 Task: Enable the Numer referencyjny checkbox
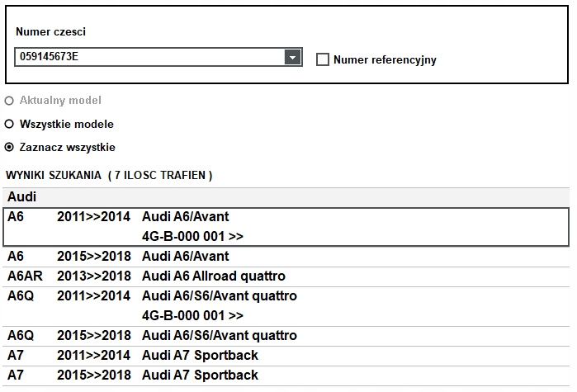[323, 59]
